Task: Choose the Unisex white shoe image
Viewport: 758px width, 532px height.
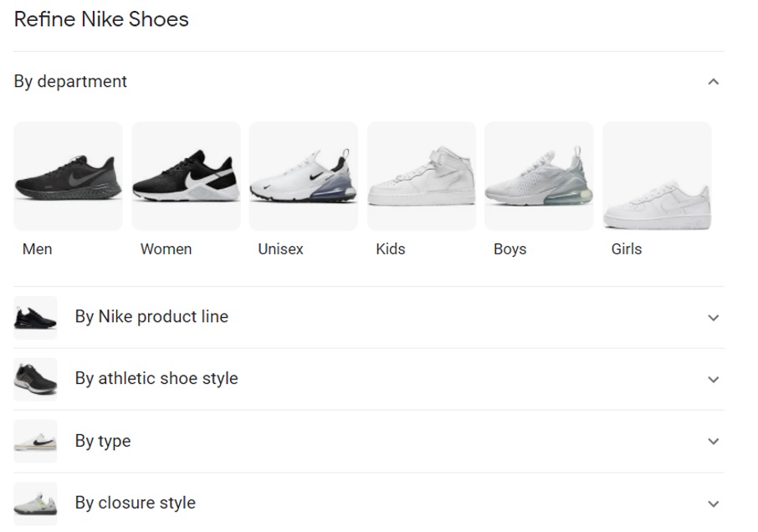Action: click(303, 176)
